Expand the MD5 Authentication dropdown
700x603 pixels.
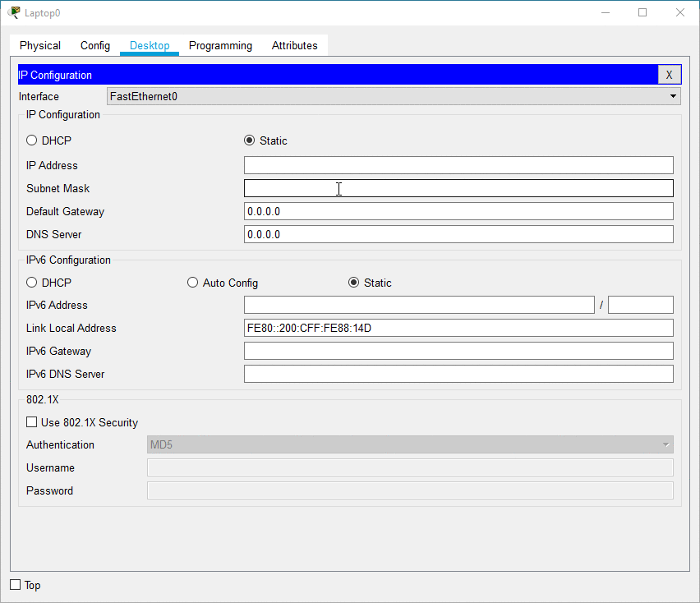pos(409,445)
